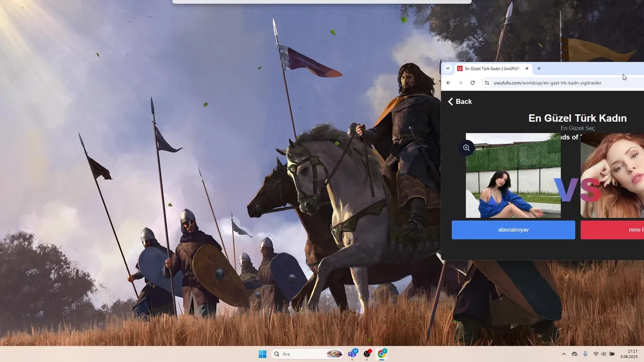
Task: Open Wi-Fi network settings in tray
Action: [x=596, y=354]
